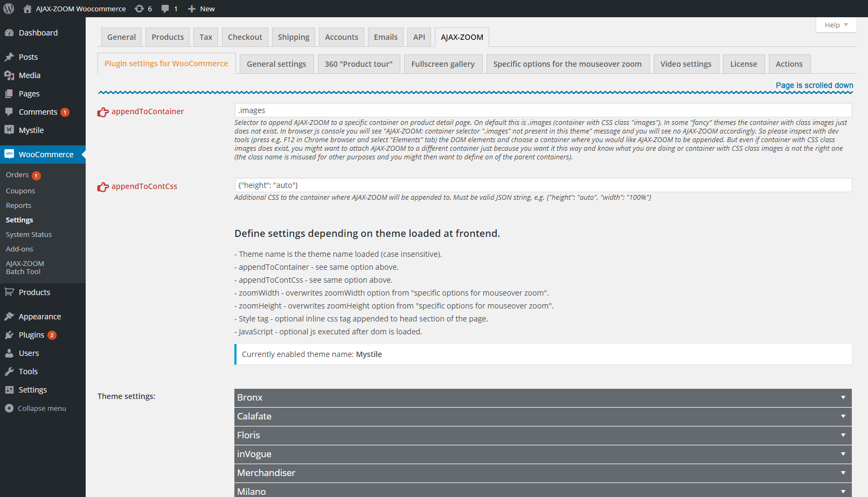Viewport: 868px width, 497px height.
Task: Click the Products cart icon in sidebar
Action: (x=9, y=292)
